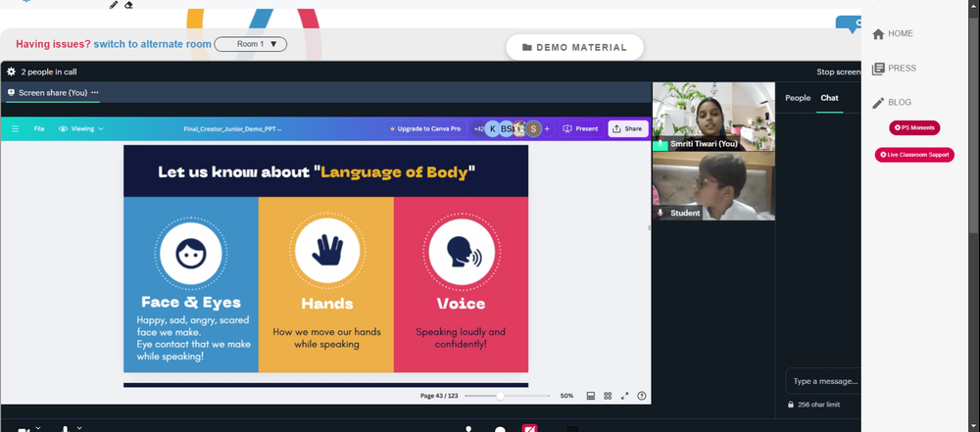Enter Canva fullscreen mode
Screen dimensions: 980x432
(x=624, y=396)
